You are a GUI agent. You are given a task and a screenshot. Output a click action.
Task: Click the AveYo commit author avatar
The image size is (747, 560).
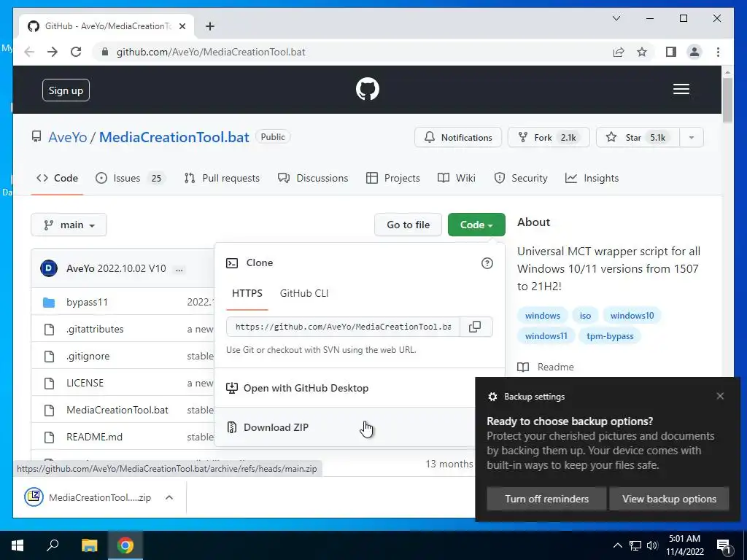tap(49, 268)
